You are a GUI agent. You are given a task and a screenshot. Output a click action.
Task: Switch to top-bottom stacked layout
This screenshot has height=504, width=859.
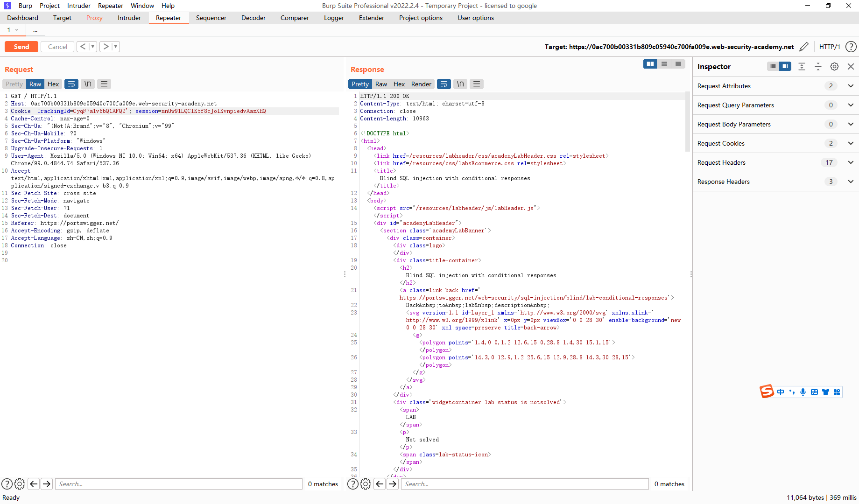pyautogui.click(x=664, y=64)
